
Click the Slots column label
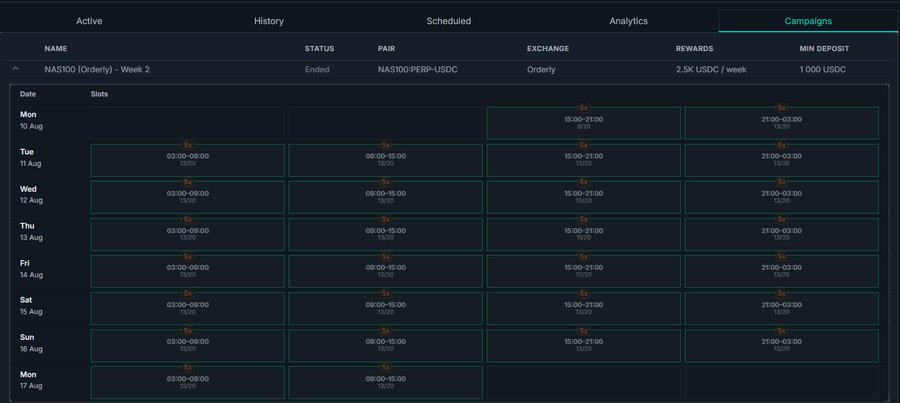(x=99, y=94)
